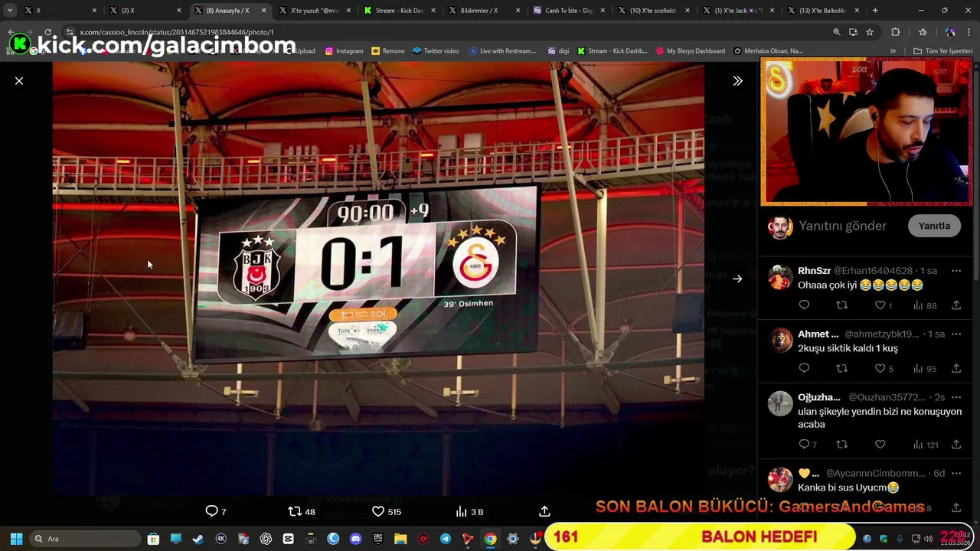Like RhnSzr's comment with 1 like
The width and height of the screenshot is (980, 551).
(x=884, y=305)
